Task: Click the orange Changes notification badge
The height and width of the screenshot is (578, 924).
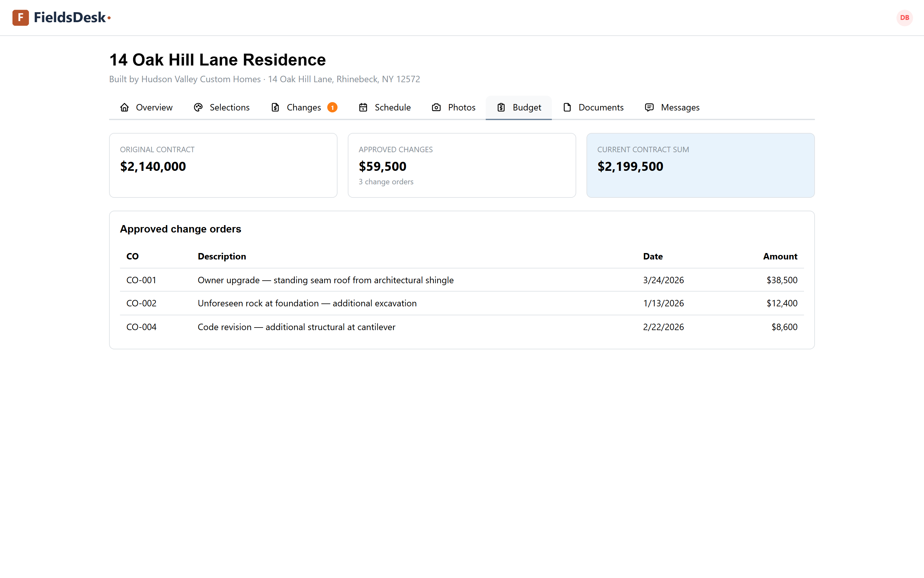Action: [332, 108]
